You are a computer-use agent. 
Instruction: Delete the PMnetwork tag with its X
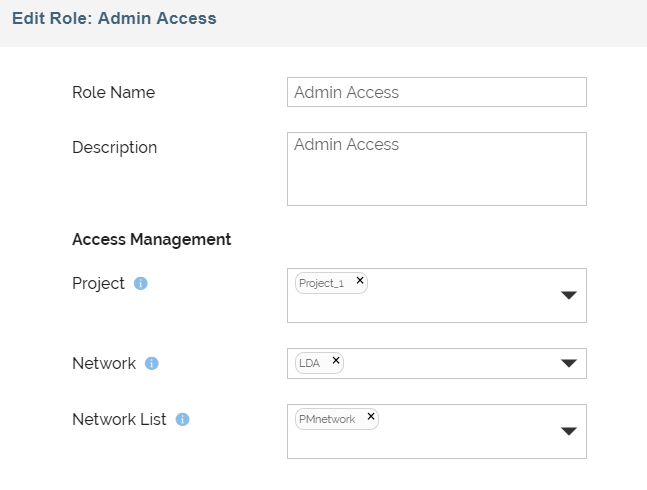click(371, 417)
